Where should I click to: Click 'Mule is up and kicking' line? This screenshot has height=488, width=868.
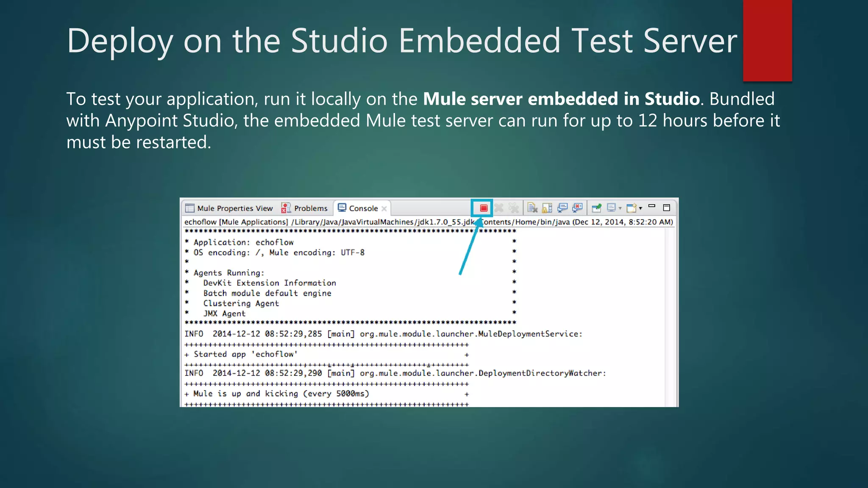[281, 394]
